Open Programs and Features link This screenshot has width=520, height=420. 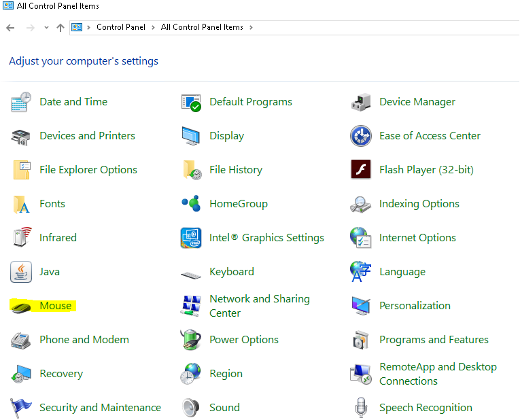[x=434, y=340]
